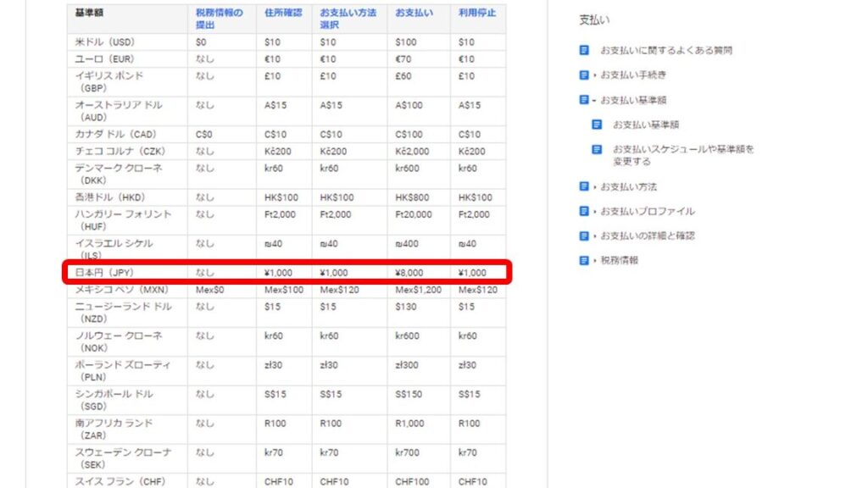Click document icon beside お支払いの詳細と確認

(584, 236)
